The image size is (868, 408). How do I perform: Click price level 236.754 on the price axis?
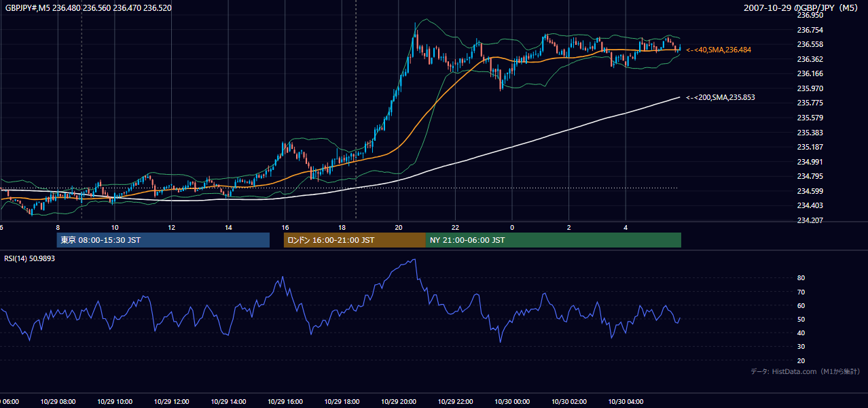pos(810,30)
